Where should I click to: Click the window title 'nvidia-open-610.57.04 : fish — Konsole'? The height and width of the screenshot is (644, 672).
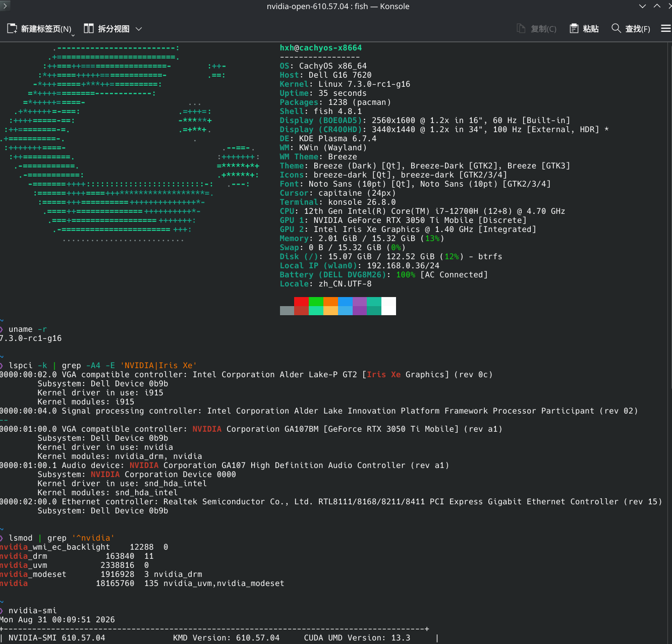(338, 7)
